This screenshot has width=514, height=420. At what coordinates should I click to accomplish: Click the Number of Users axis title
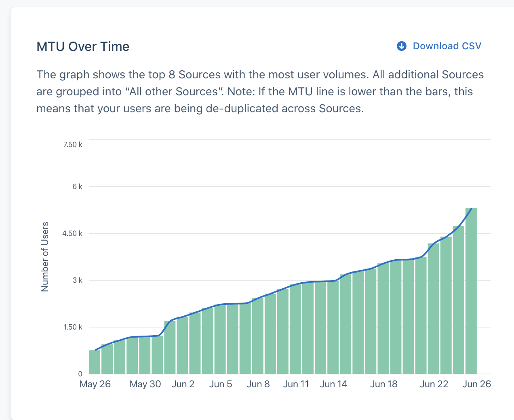click(45, 256)
